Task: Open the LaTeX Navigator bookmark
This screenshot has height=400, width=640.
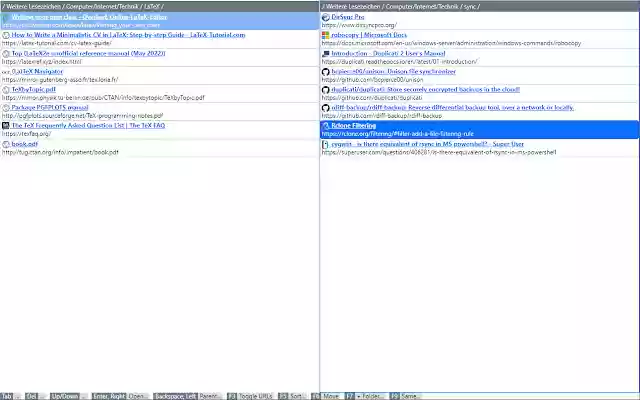Action: [x=37, y=71]
